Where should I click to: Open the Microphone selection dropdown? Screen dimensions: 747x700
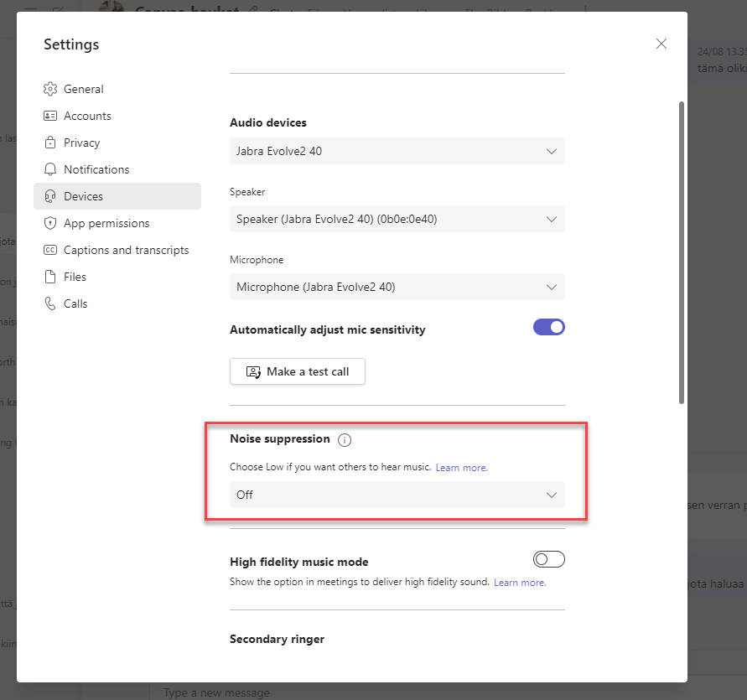coord(397,287)
